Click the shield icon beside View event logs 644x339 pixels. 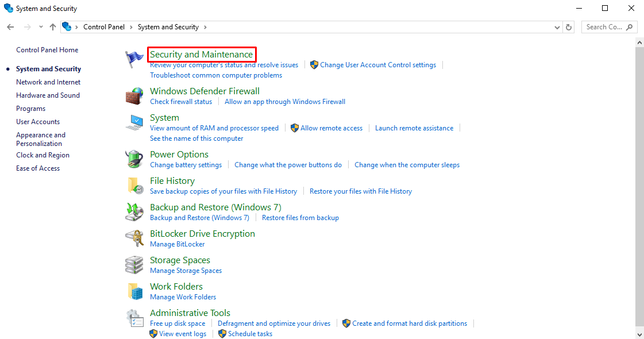(153, 334)
